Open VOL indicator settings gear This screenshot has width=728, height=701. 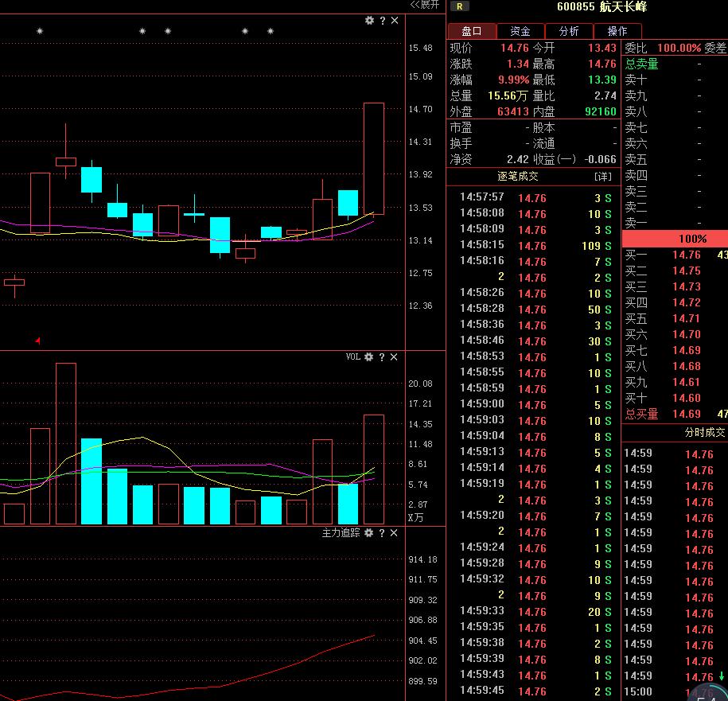pos(369,357)
